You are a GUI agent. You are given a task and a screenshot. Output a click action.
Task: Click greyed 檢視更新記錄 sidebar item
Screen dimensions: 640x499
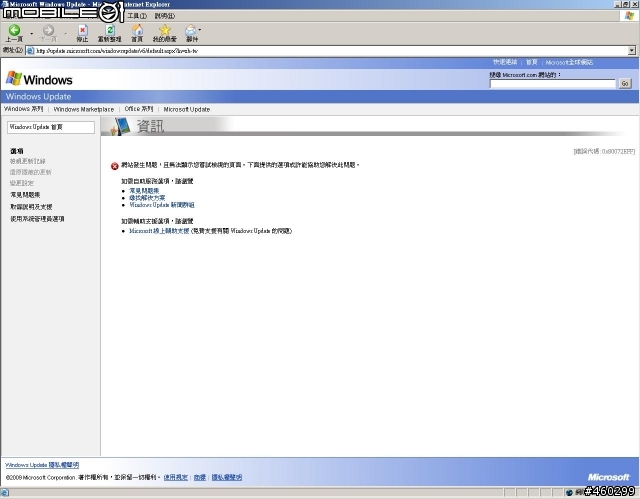pyautogui.click(x=28, y=161)
